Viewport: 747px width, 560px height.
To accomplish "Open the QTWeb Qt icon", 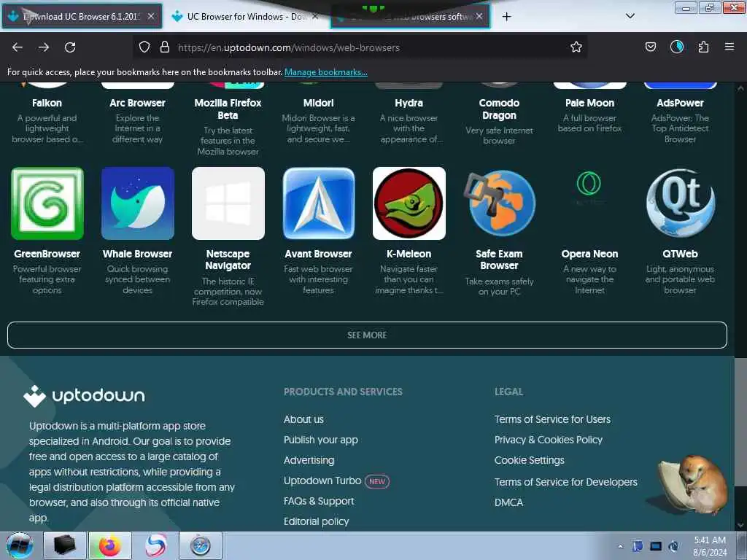I will click(x=681, y=203).
